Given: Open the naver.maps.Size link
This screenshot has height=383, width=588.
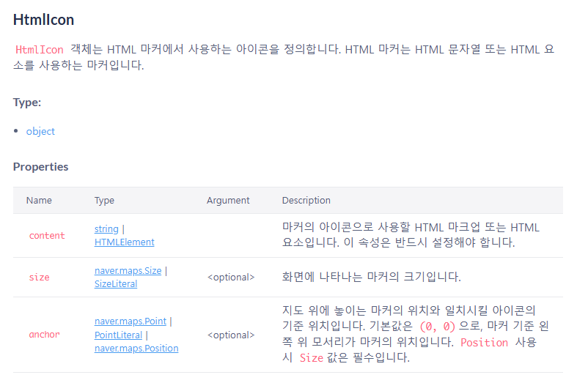Looking at the screenshot, I should [x=128, y=271].
